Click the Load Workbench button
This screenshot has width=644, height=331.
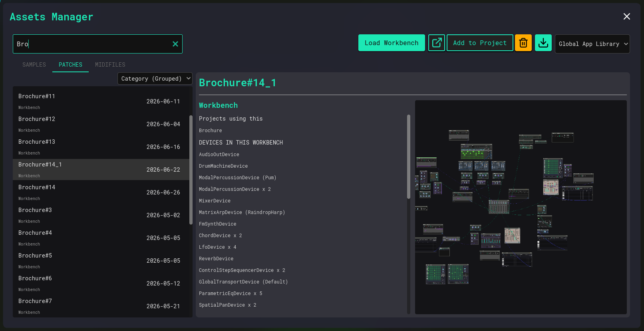click(392, 43)
